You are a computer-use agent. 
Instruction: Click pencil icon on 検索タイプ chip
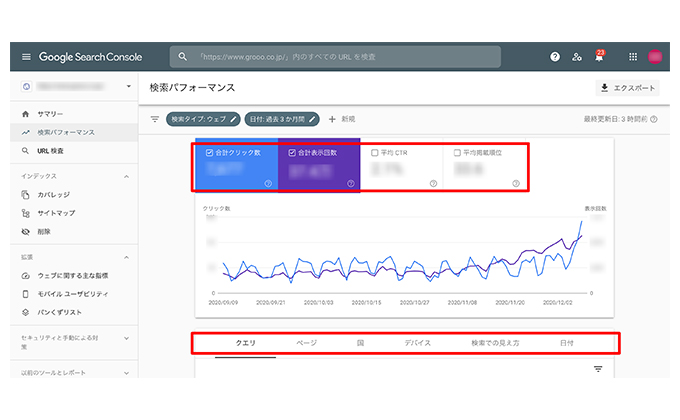tap(233, 119)
